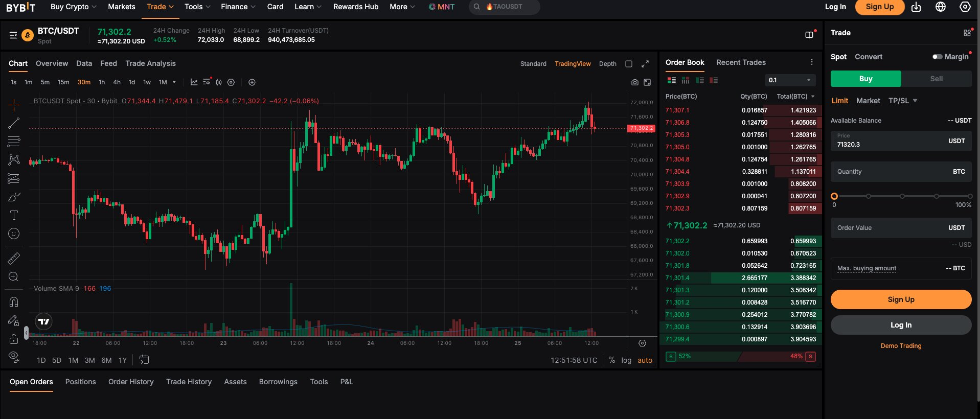Take a chart snapshot with camera icon
980x419 pixels.
pyautogui.click(x=634, y=82)
